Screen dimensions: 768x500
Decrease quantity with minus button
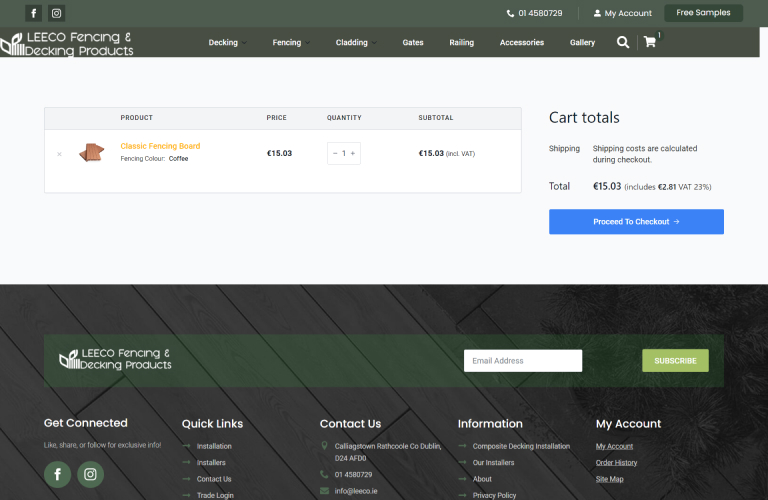click(335, 153)
